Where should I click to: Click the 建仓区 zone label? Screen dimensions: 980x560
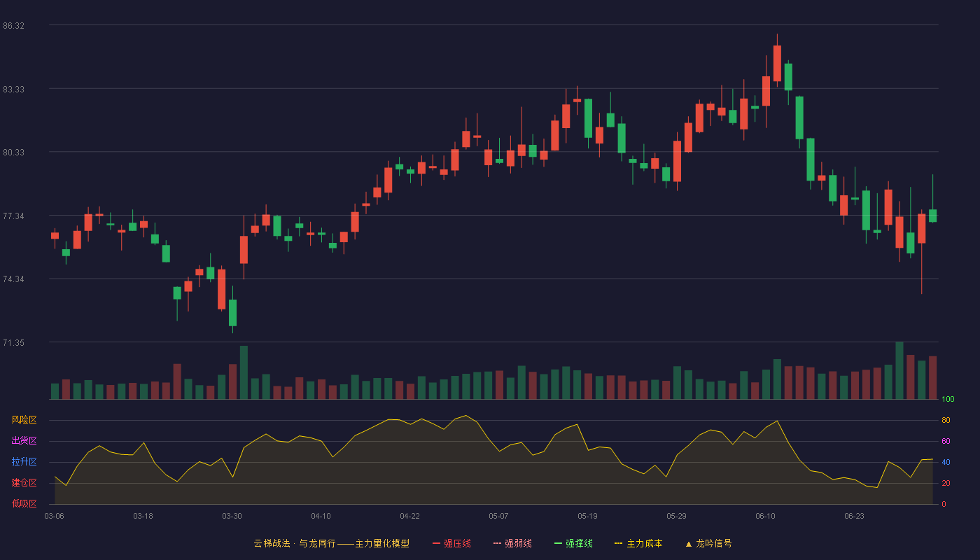24,483
